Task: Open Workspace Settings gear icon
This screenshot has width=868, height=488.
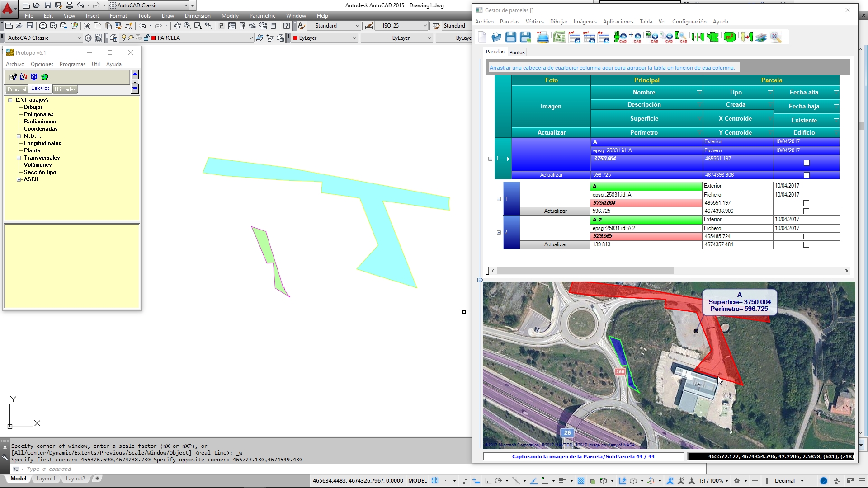Action: (88, 38)
